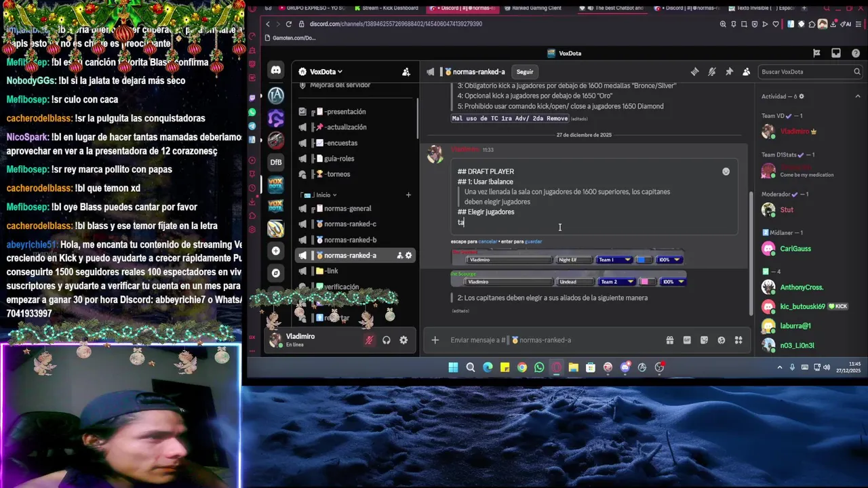The height and width of the screenshot is (488, 868).
Task: Reload the page in browser toolbar
Action: (289, 24)
